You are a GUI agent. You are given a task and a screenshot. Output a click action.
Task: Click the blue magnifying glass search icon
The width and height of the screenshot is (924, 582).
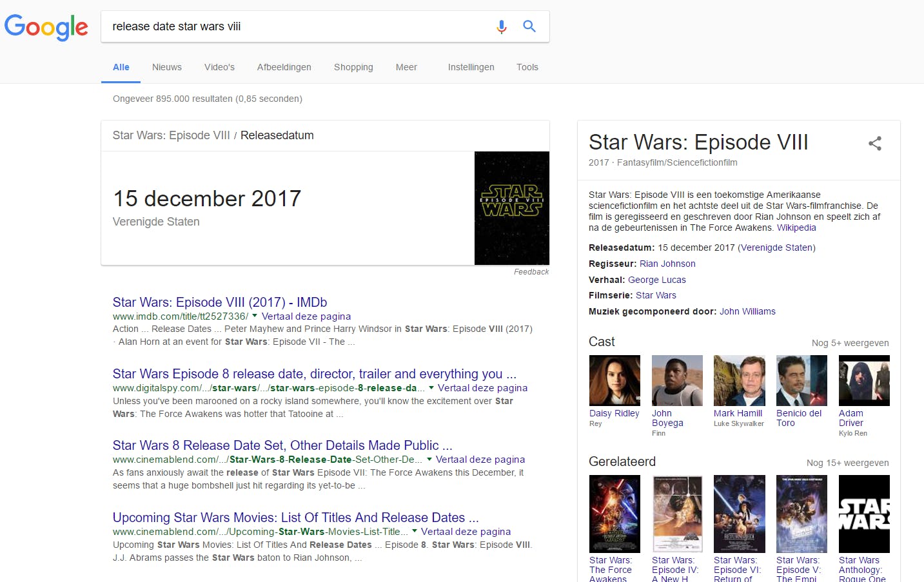point(529,26)
